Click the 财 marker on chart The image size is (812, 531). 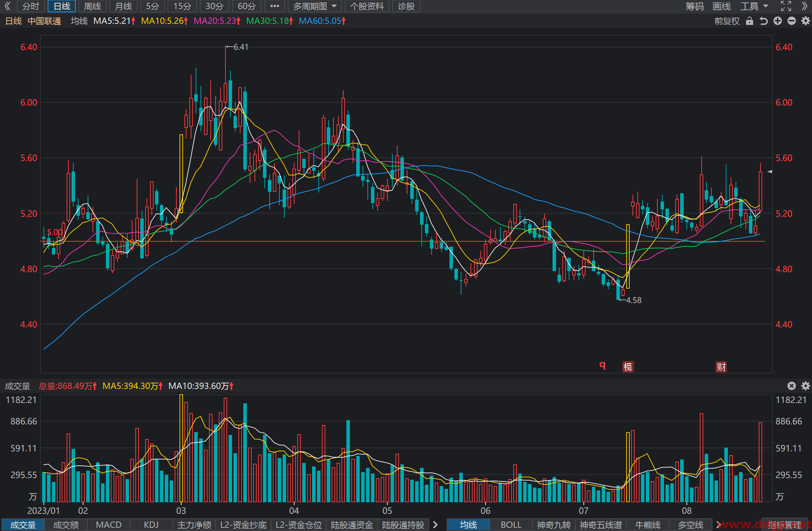[x=721, y=367]
